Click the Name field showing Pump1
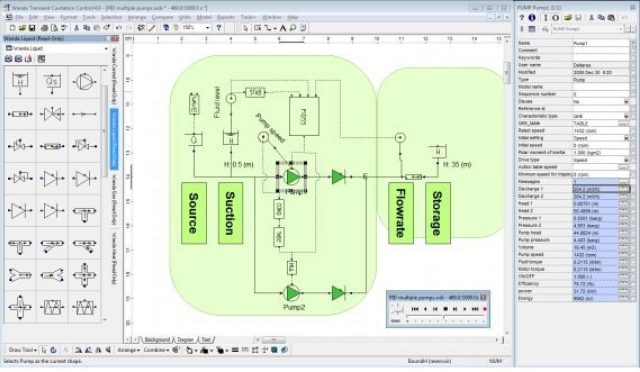The height and width of the screenshot is (372, 640). point(600,43)
